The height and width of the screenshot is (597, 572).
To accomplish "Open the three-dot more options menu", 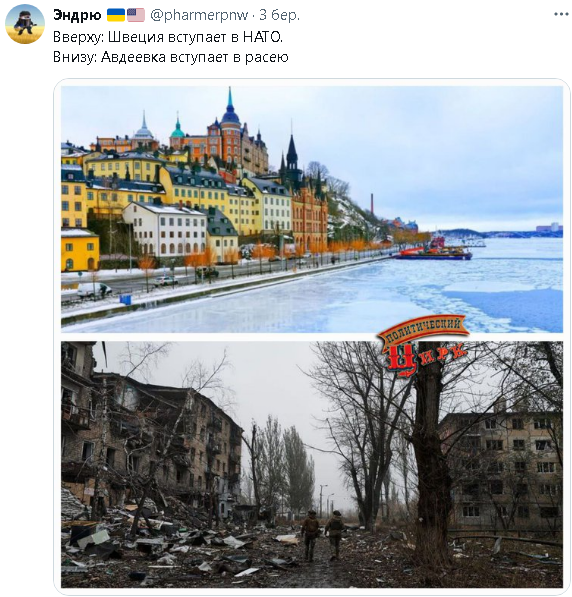I will pyautogui.click(x=561, y=14).
